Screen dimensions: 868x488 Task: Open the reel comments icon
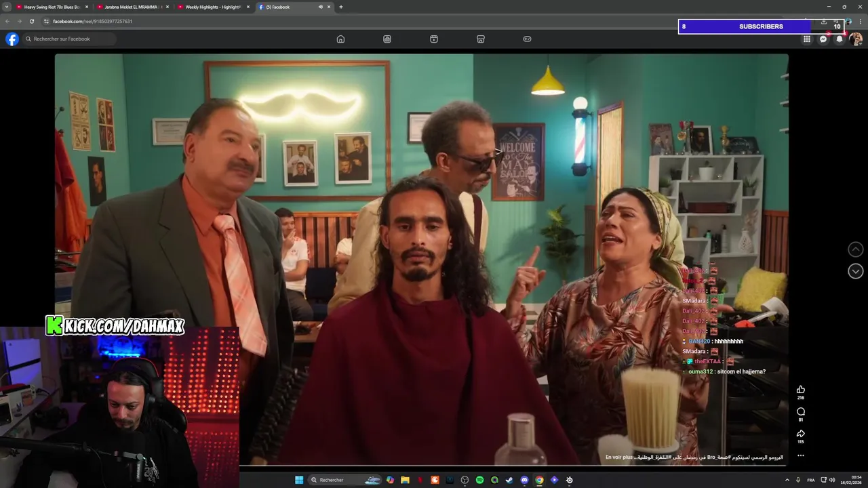pos(801,411)
